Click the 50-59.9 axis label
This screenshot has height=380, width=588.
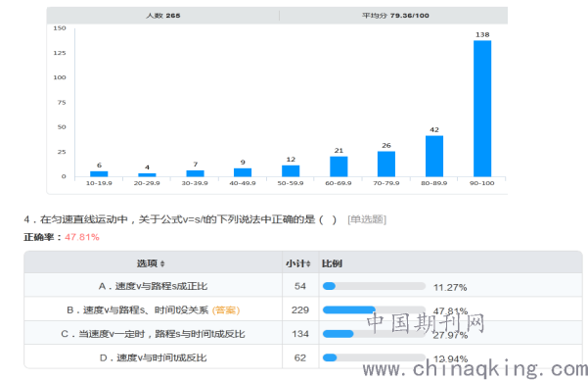[x=291, y=183]
